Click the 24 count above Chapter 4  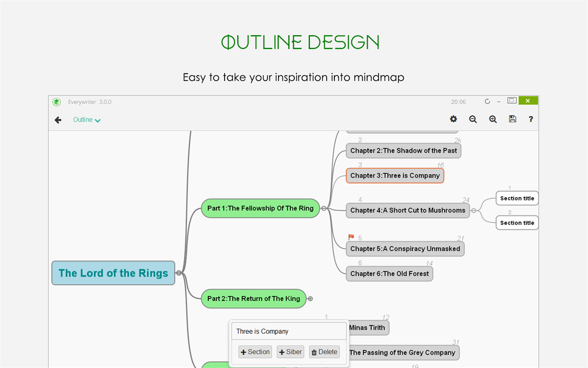[466, 200]
